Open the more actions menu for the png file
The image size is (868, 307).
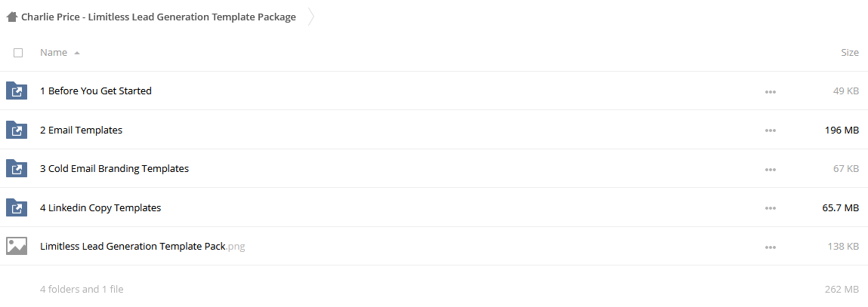coord(770,247)
